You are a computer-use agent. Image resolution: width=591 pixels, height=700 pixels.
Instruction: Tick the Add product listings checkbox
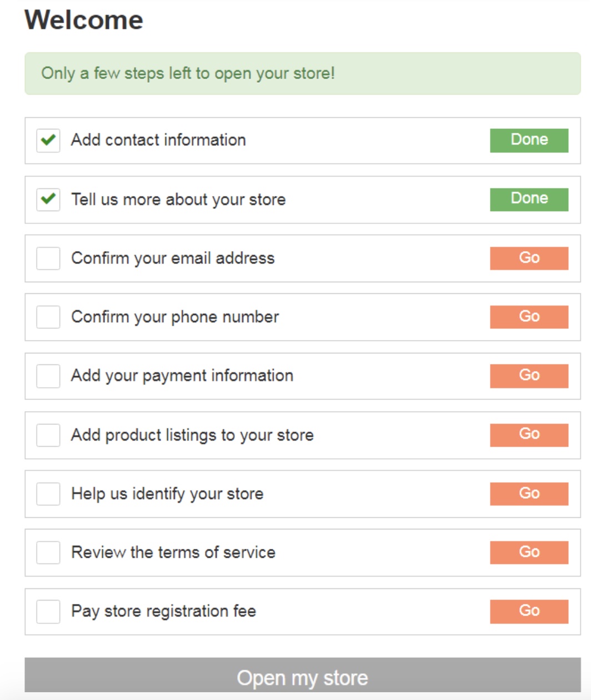pos(48,435)
